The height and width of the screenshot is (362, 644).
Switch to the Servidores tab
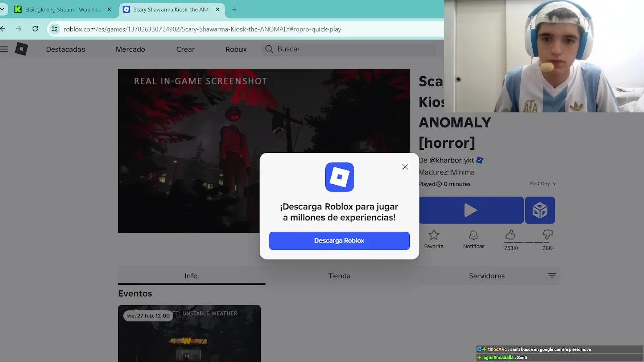(487, 276)
